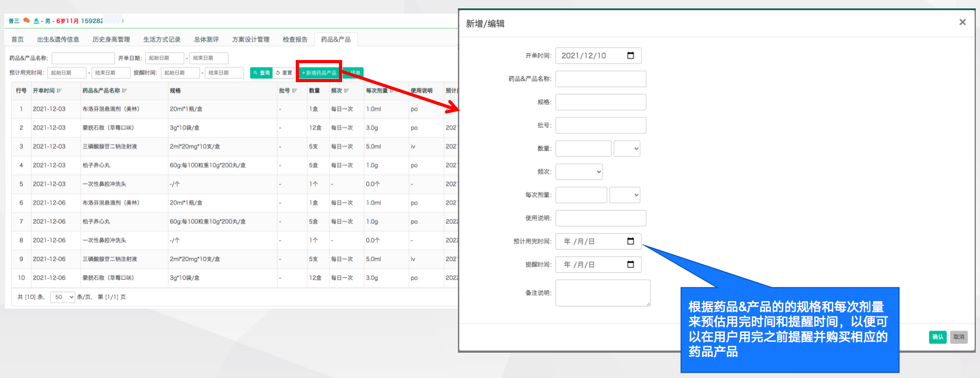Viewport: 980px width, 378px height.
Task: Click the 重置 reset button
Action: [x=284, y=73]
